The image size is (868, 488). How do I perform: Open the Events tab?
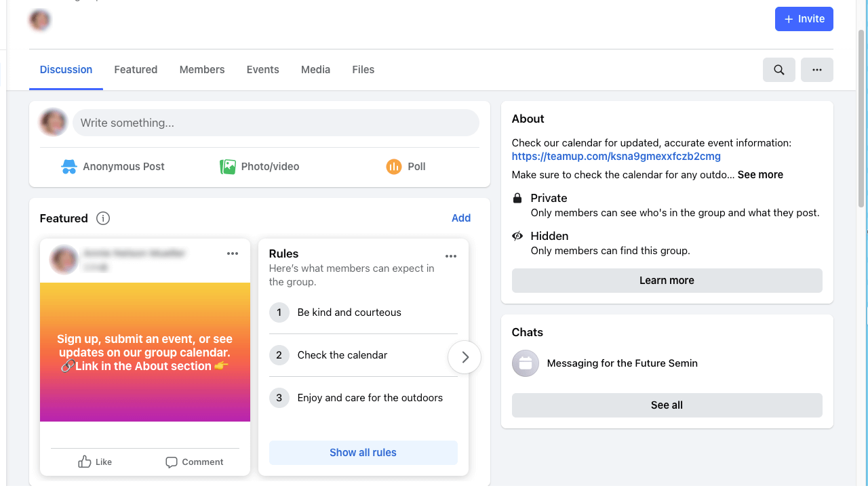(x=263, y=70)
